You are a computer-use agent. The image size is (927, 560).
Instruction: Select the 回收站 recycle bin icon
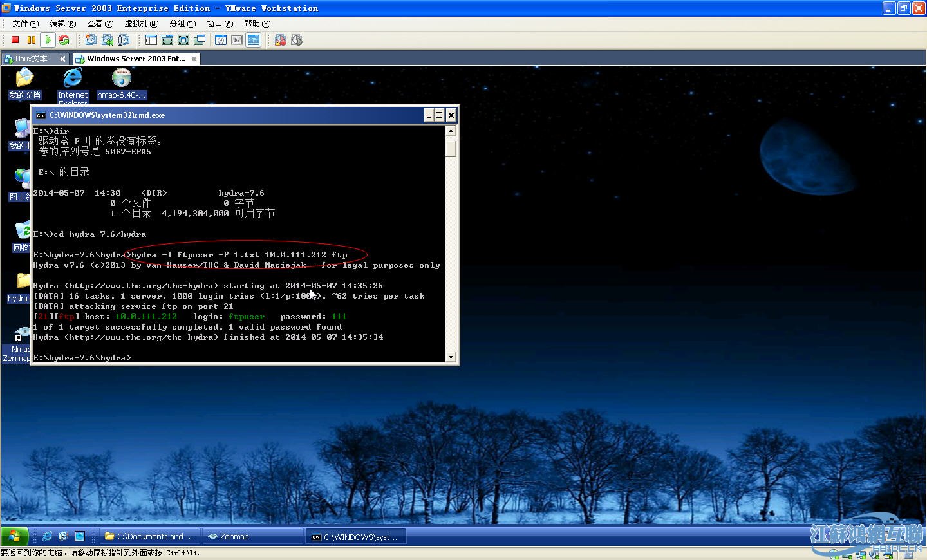[21, 236]
